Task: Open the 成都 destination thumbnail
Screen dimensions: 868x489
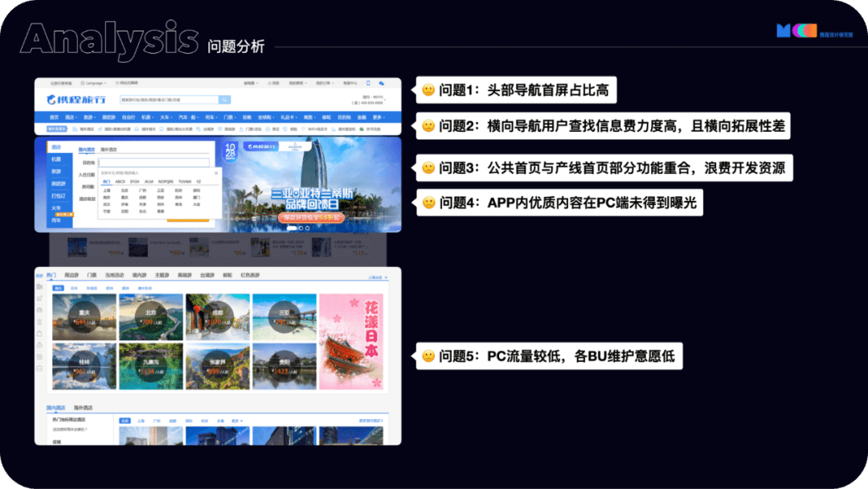Action: [218, 317]
